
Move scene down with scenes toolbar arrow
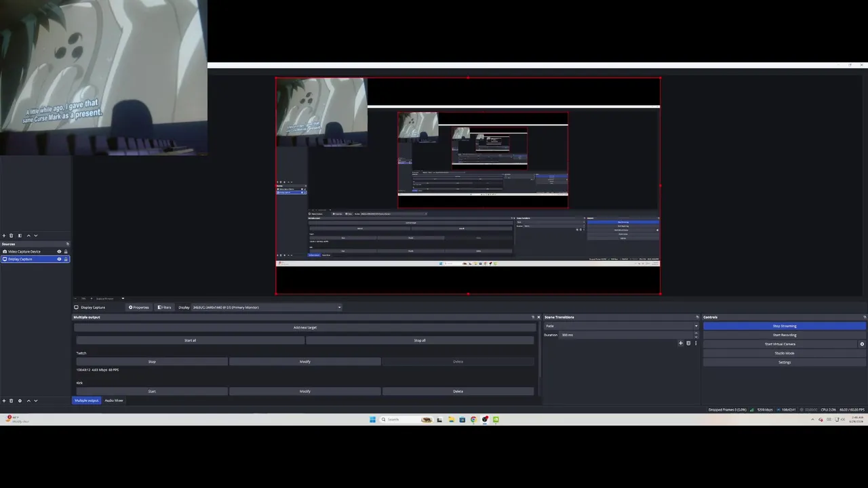[x=36, y=236]
